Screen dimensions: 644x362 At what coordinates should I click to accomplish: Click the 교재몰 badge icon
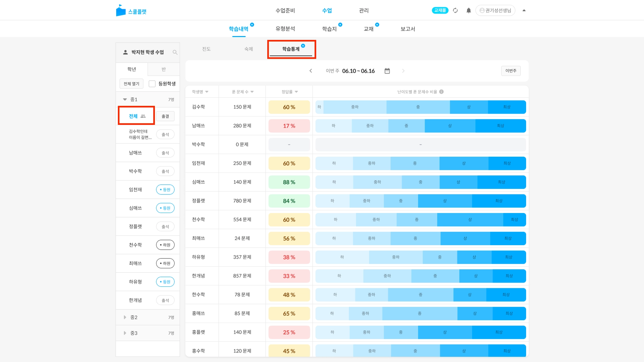440,10
